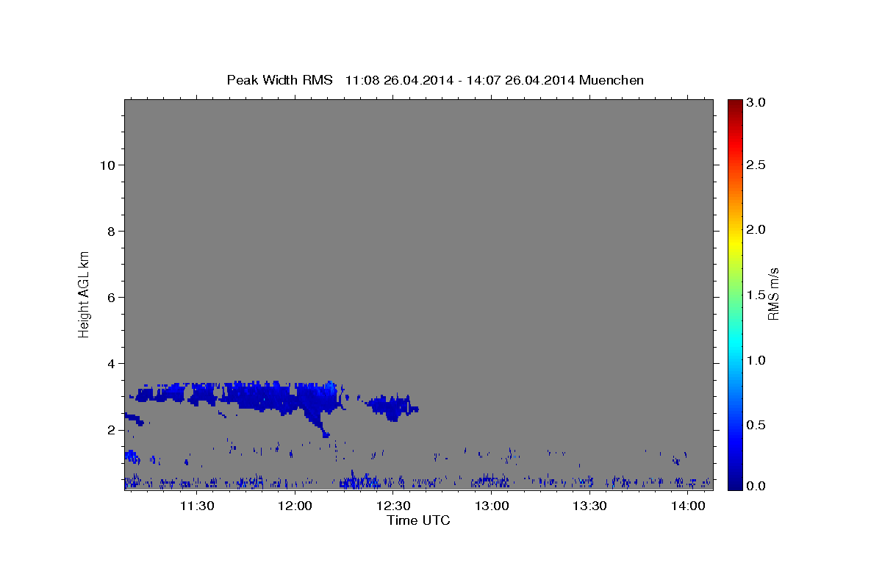Click the height tick label 4
Viewport: 882px width, 588px height.
click(110, 363)
